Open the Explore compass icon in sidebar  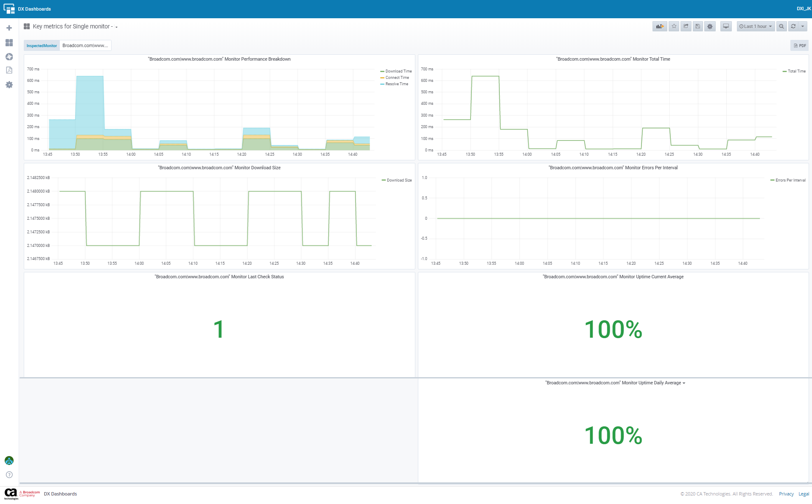pos(9,57)
